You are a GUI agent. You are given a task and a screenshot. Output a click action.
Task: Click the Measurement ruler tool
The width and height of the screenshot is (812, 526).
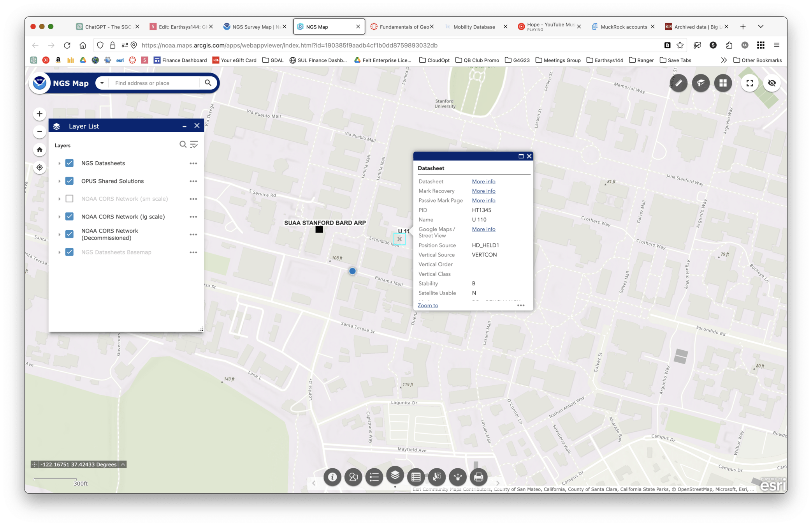678,83
